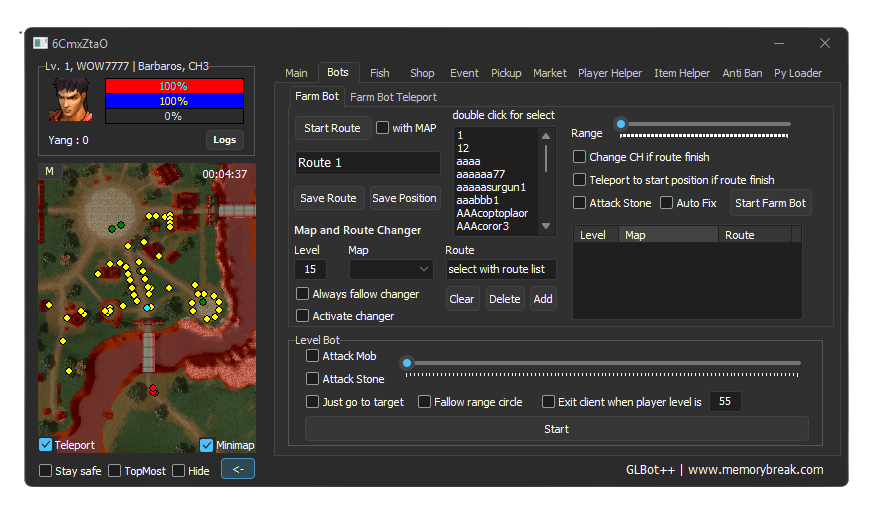
Task: Click the M button on minimap
Action: pos(49,171)
